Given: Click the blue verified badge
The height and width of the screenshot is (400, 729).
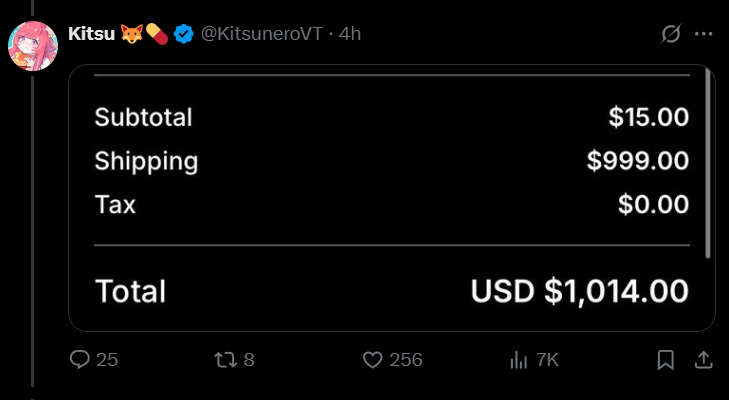Looking at the screenshot, I should 184,34.
